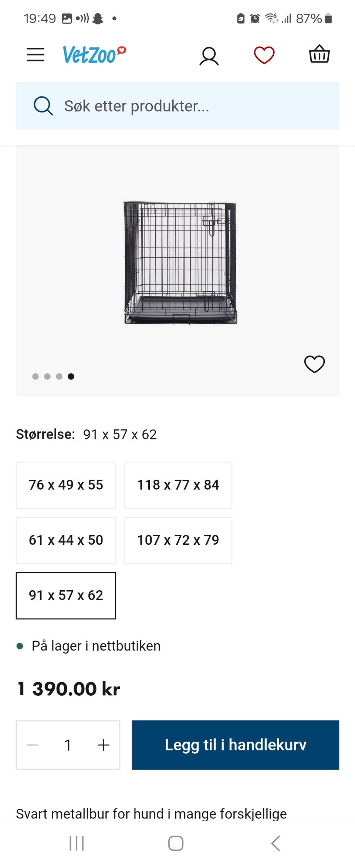Viewport: 355px width, 868px height.
Task: Open Android recent apps button
Action: click(77, 844)
